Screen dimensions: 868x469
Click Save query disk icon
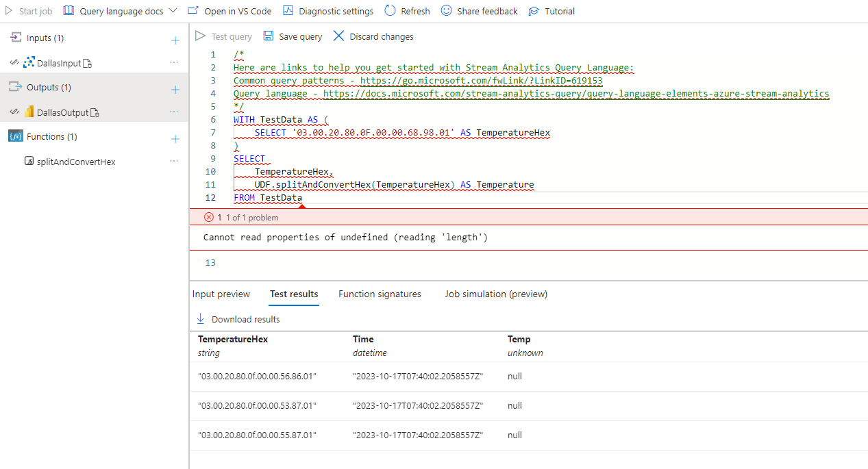(x=269, y=36)
